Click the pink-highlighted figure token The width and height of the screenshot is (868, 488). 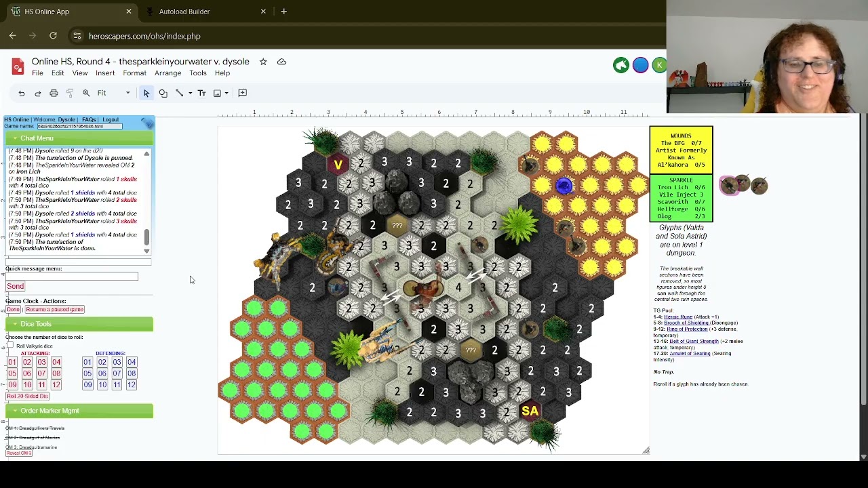coord(729,184)
